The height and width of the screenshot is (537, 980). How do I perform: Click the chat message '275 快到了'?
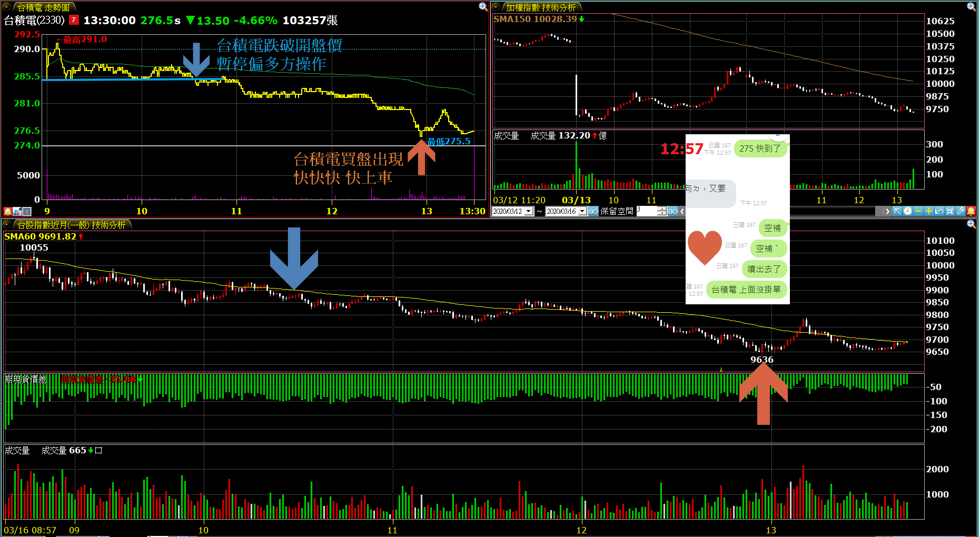760,148
